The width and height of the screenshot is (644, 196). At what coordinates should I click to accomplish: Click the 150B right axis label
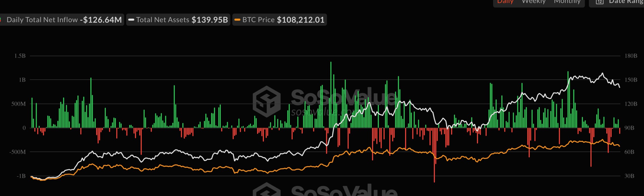(x=631, y=80)
